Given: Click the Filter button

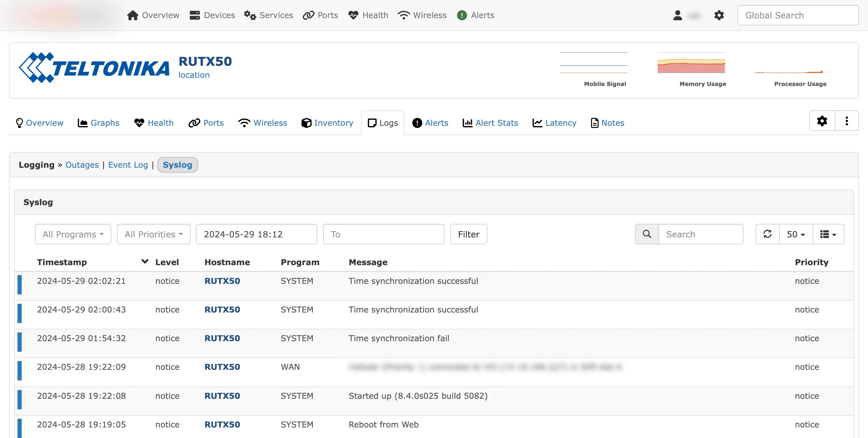Looking at the screenshot, I should pyautogui.click(x=468, y=234).
